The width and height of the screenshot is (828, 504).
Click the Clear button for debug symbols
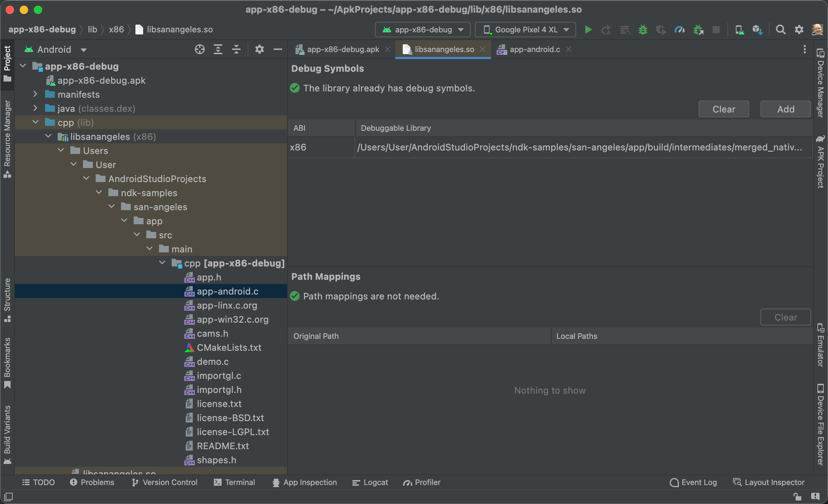pyautogui.click(x=724, y=109)
